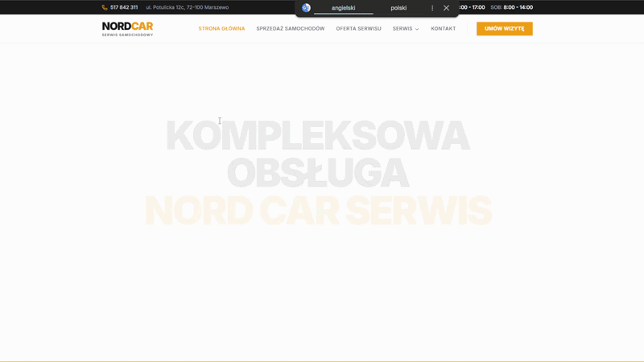This screenshot has height=362, width=644.
Task: Select the angielski translation tab
Action: [x=344, y=8]
